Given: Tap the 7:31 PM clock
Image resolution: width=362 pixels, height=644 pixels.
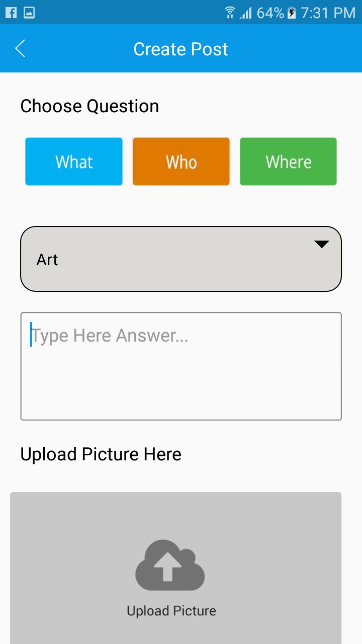Looking at the screenshot, I should click(328, 13).
